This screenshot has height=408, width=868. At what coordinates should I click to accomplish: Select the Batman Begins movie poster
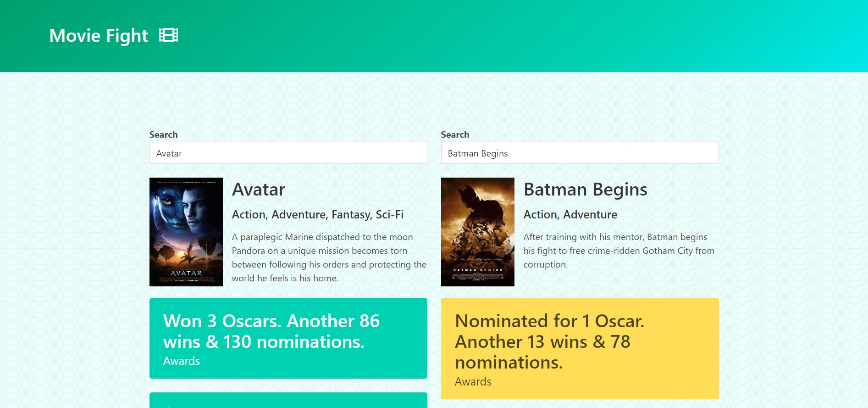(477, 232)
